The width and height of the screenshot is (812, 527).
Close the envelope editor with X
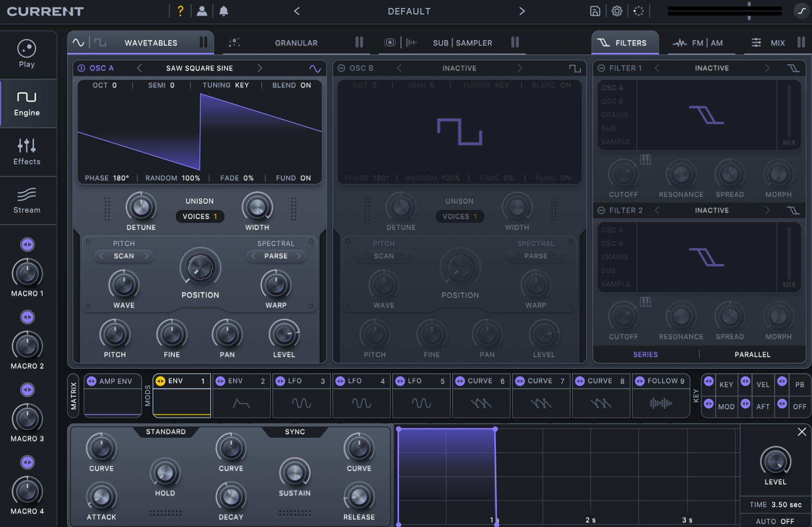coord(802,432)
